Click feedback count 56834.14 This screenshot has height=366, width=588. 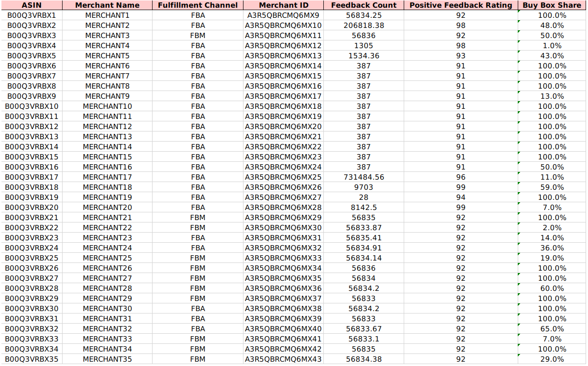tap(364, 258)
